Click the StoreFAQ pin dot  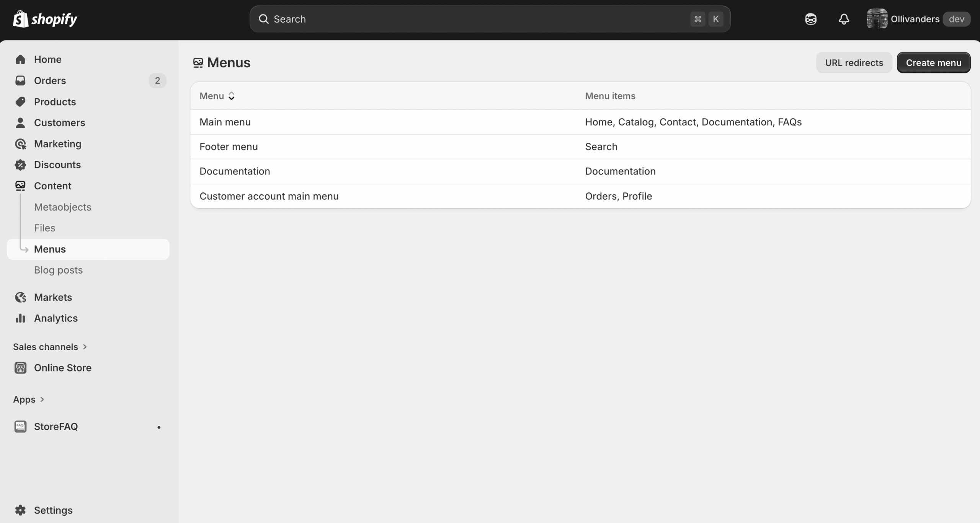[159, 427]
